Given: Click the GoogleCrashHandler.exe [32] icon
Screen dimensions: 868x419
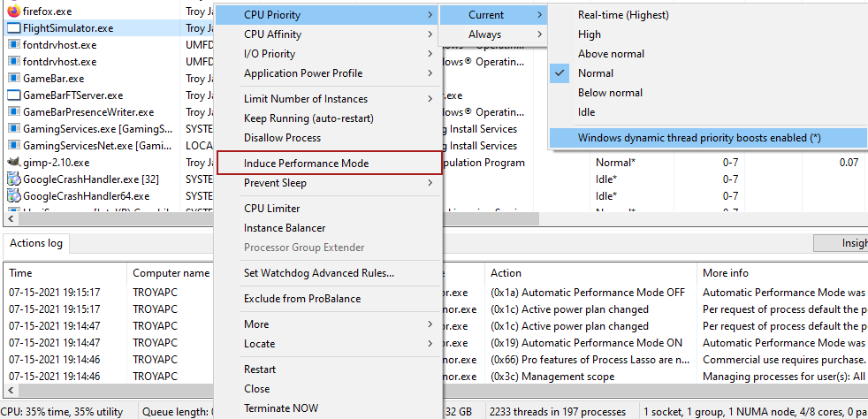Looking at the screenshot, I should coord(14,179).
